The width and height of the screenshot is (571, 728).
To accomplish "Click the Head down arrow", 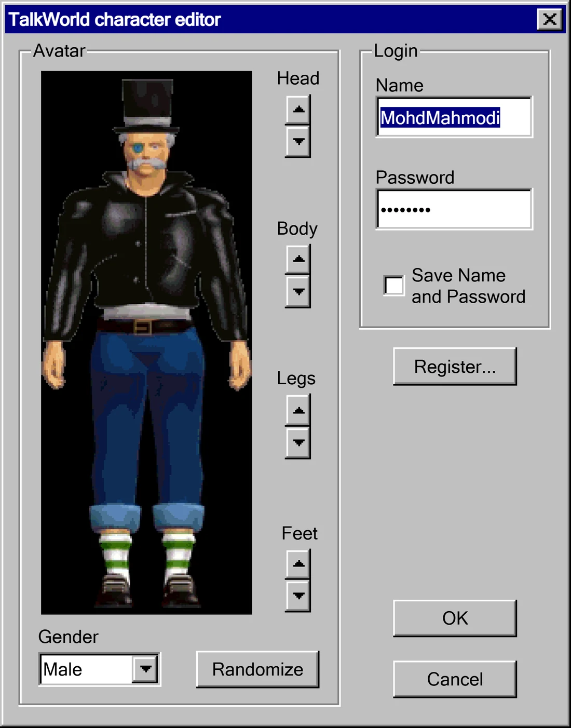I will pyautogui.click(x=298, y=141).
